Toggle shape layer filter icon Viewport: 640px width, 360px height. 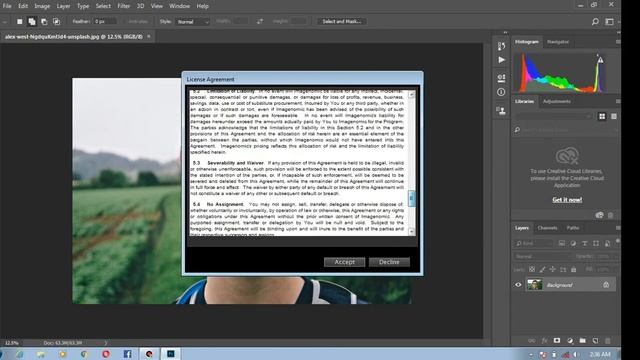596,243
